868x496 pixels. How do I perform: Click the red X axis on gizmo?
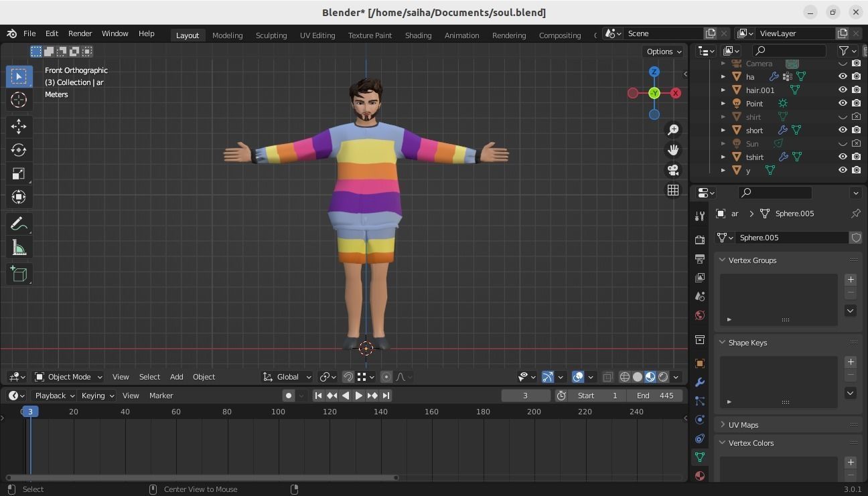[x=676, y=93]
